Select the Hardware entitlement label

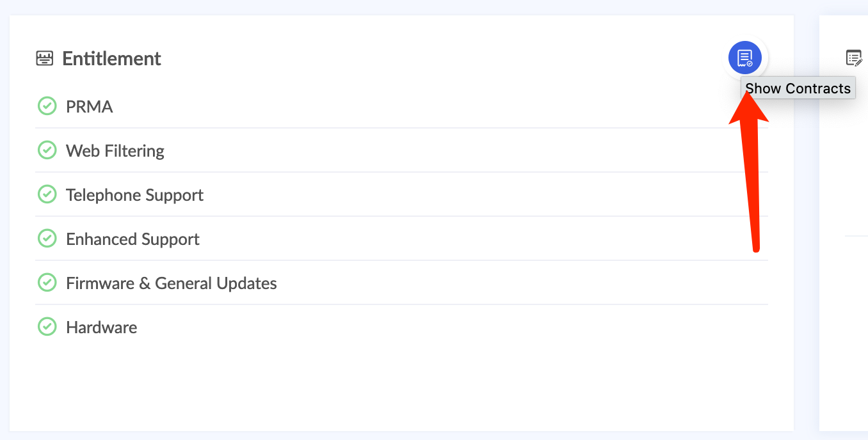(101, 327)
